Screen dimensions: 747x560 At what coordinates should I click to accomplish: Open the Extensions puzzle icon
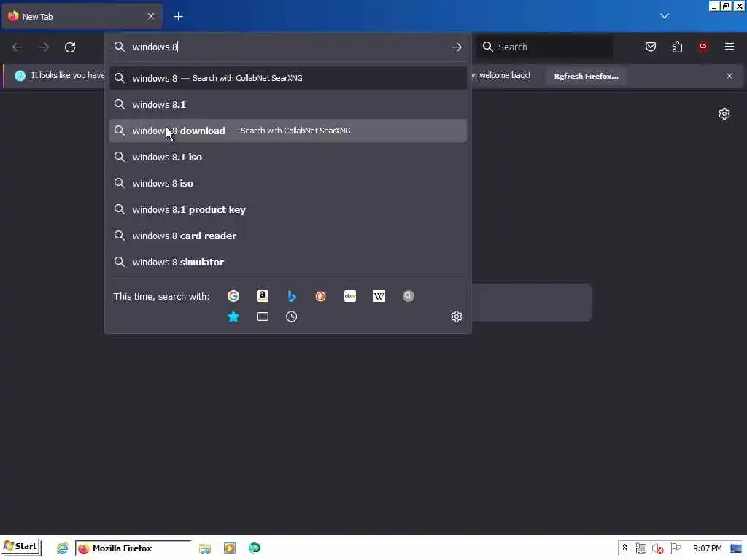tap(677, 47)
